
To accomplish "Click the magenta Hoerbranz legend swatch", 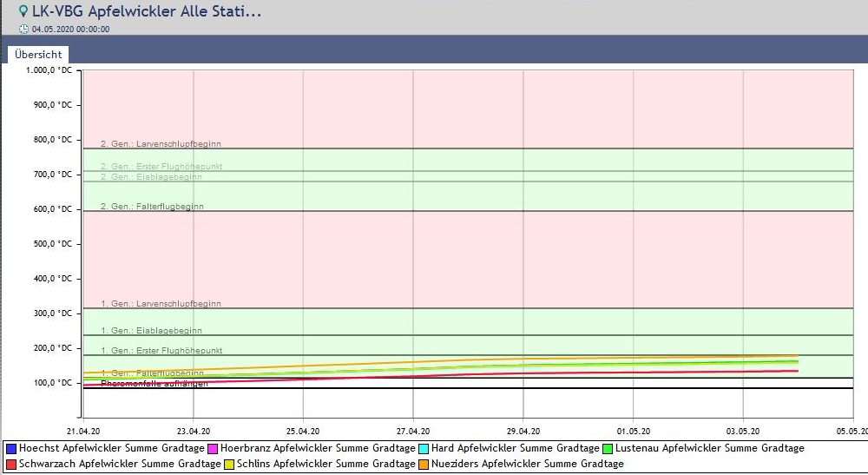I will pyautogui.click(x=213, y=449).
